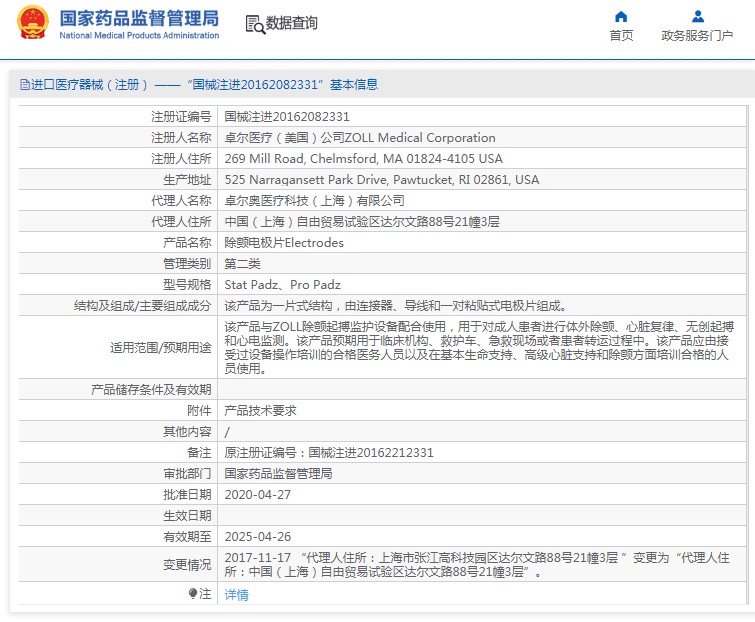Viewport: 755px width, 622px height.
Task: Click the 注册证编号 row label
Action: 181,117
